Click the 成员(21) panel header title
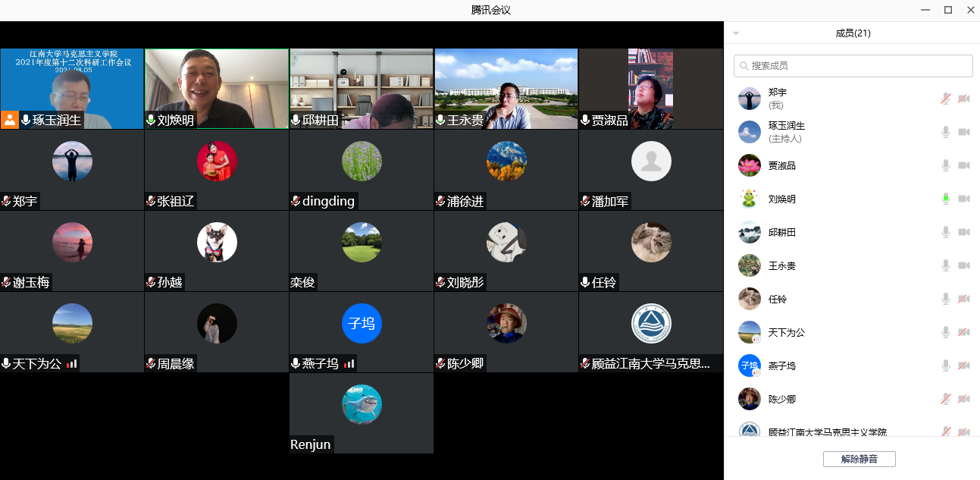The image size is (980, 480). (x=853, y=33)
